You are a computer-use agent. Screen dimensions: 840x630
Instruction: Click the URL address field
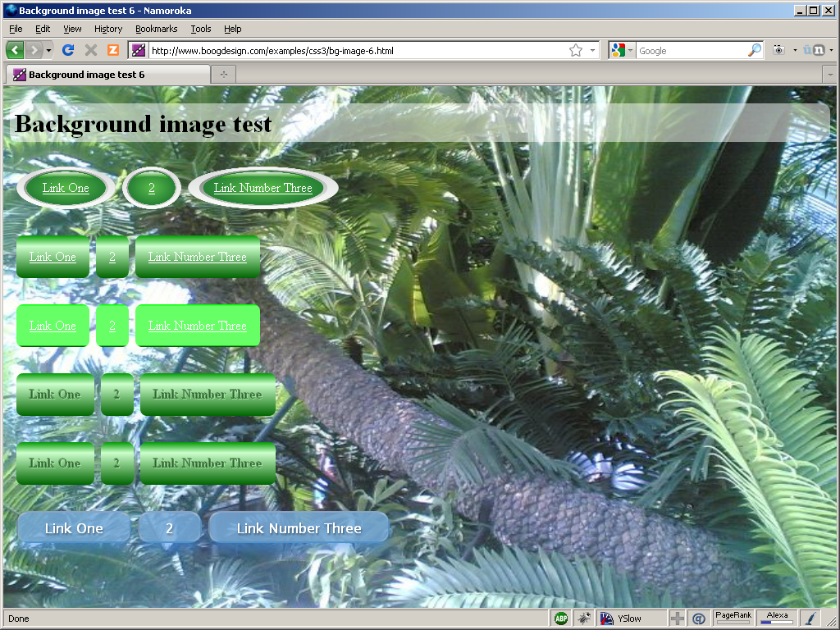click(x=356, y=51)
